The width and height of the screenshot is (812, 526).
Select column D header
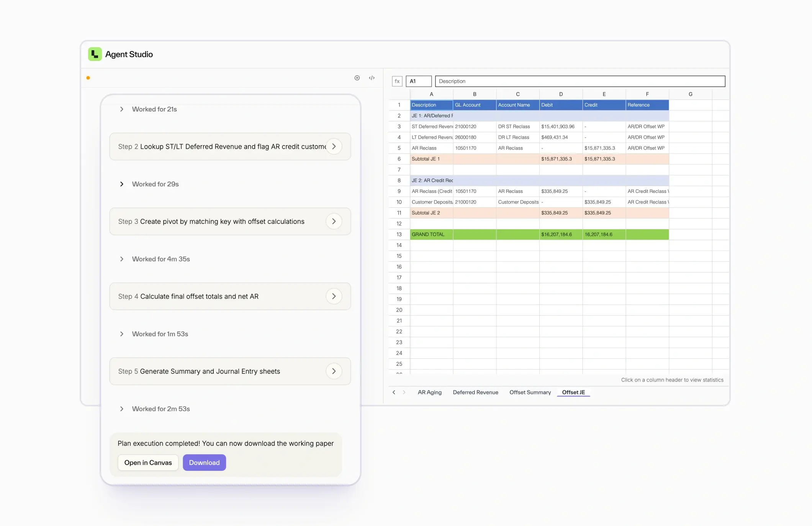[561, 94]
